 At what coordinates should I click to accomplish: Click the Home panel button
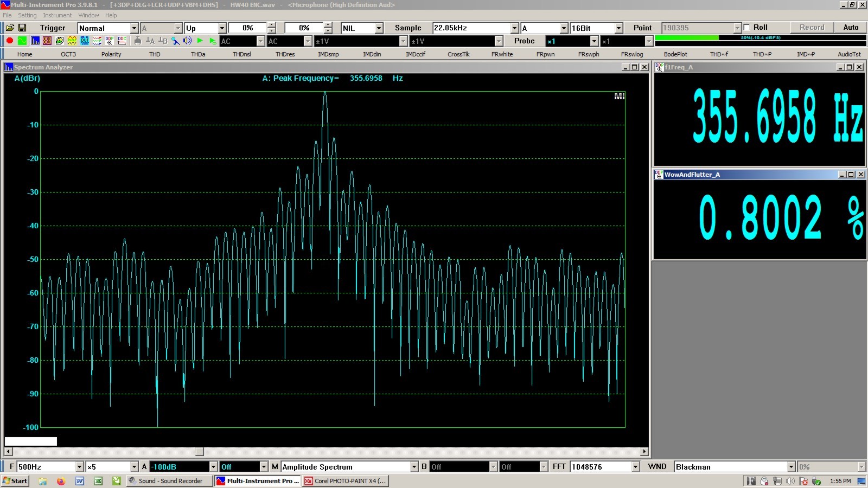[x=24, y=54]
